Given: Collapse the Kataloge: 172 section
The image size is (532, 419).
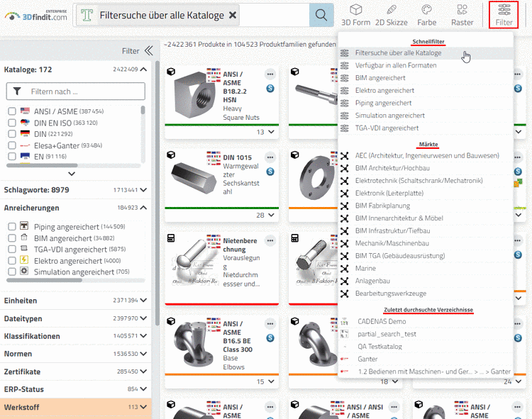Looking at the screenshot, I should click(143, 69).
